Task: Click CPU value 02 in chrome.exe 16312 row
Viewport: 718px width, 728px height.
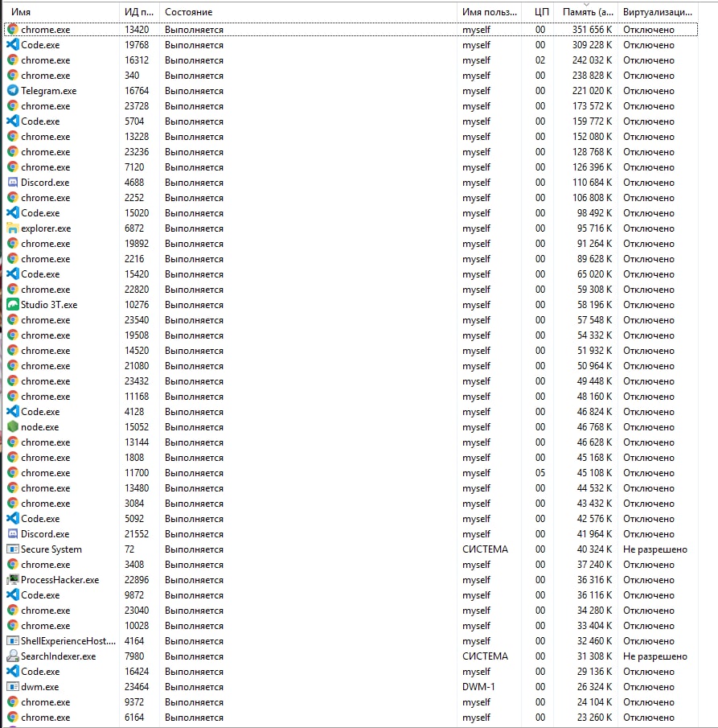Action: [x=540, y=60]
